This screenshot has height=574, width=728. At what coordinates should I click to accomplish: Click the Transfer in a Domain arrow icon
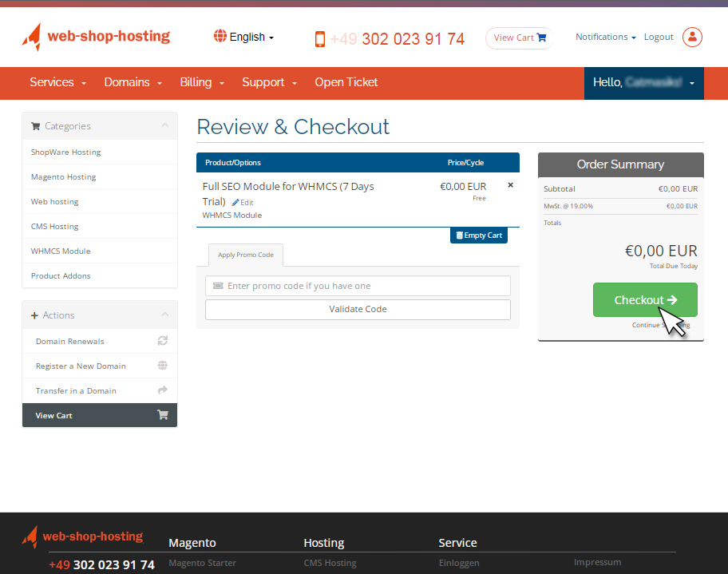(163, 390)
